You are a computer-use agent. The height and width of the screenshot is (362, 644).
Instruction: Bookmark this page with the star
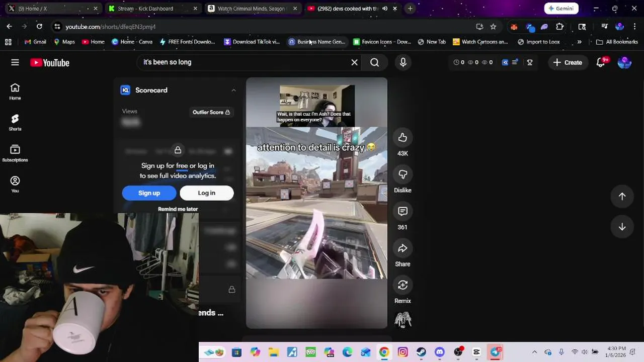click(493, 27)
